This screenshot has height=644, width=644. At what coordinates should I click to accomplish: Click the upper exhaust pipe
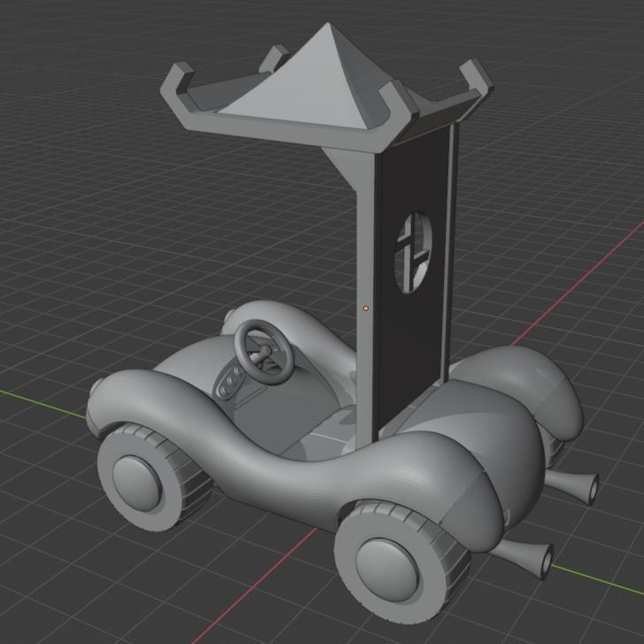(x=572, y=486)
